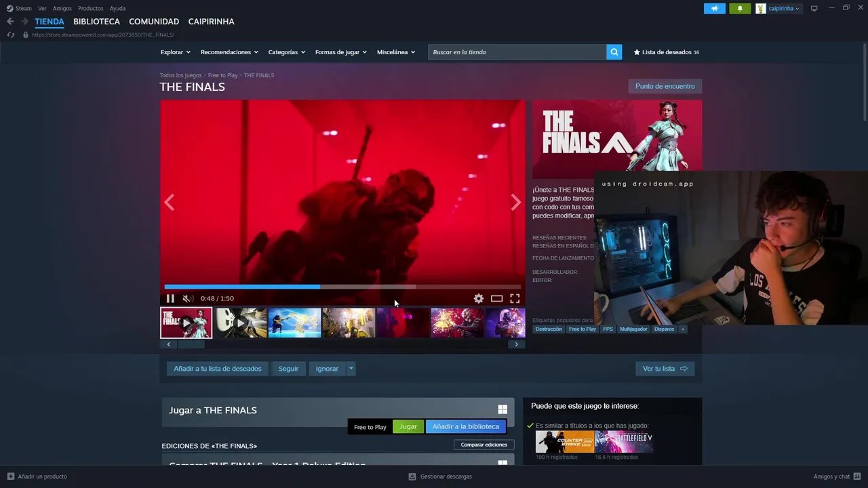Expand the Explorar menu

click(175, 52)
